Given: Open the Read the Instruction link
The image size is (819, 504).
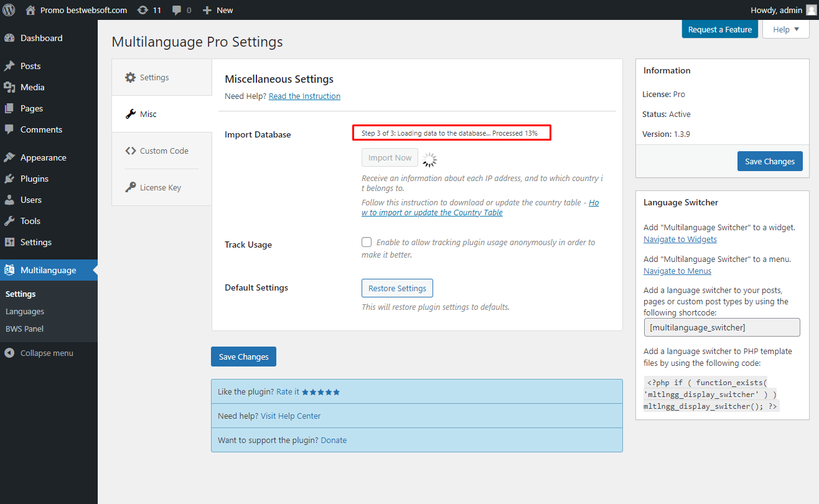Looking at the screenshot, I should [x=304, y=96].
